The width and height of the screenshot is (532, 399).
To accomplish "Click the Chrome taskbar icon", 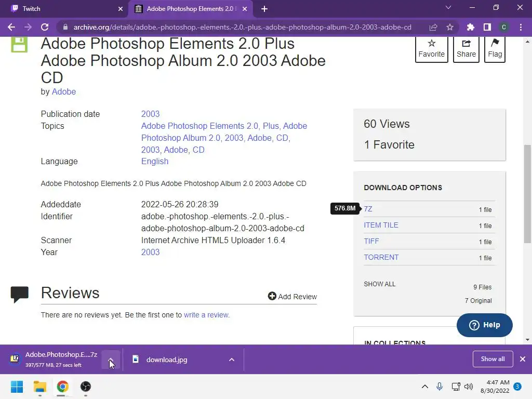I will (x=62, y=387).
